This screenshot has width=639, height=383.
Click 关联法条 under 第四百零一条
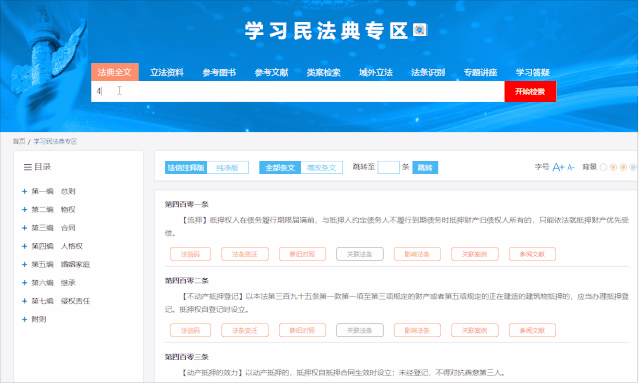(x=360, y=254)
